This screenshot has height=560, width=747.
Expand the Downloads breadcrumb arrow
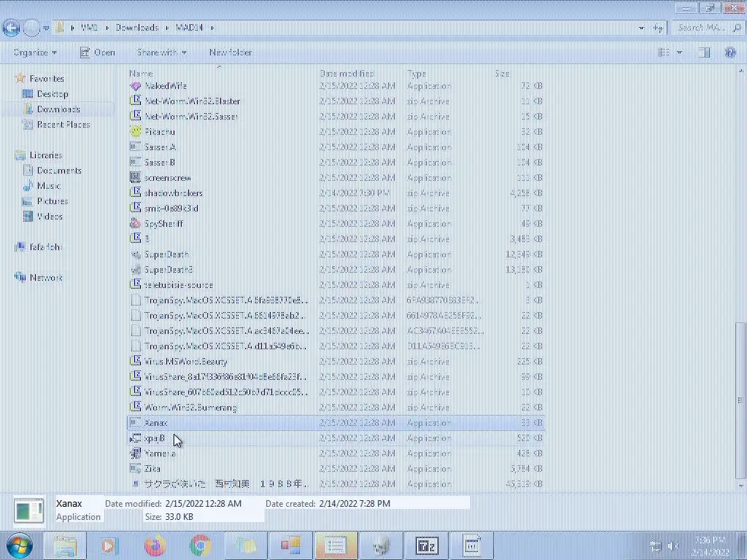coord(168,28)
